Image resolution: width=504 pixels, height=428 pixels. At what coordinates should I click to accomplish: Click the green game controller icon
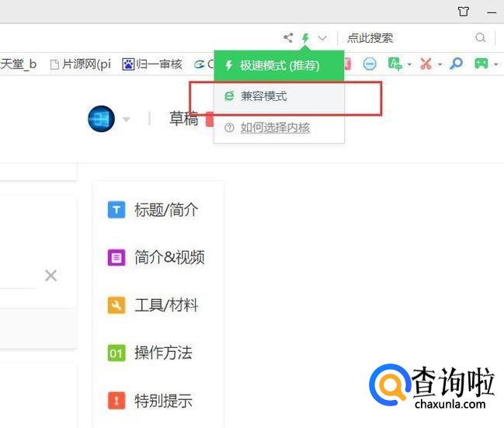tap(481, 64)
